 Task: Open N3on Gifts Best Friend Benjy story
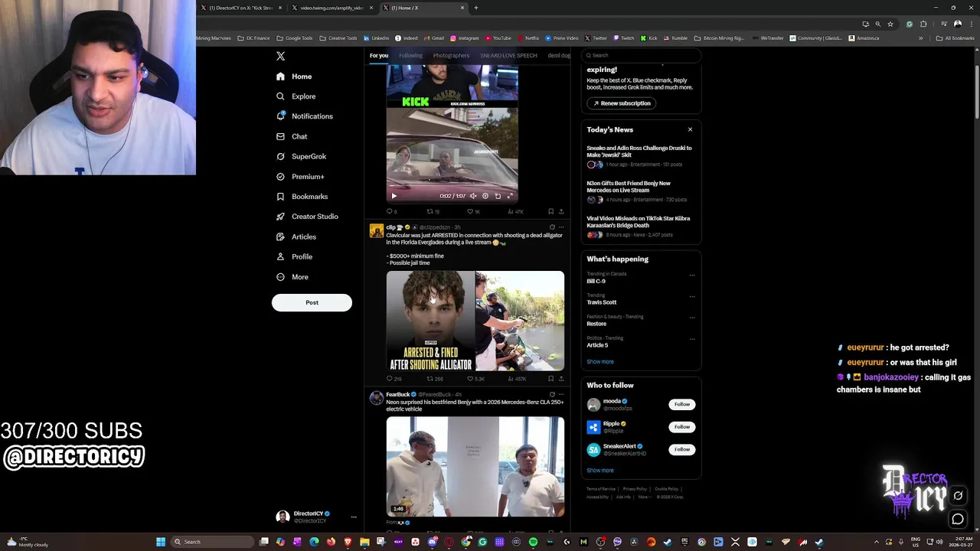(x=629, y=187)
